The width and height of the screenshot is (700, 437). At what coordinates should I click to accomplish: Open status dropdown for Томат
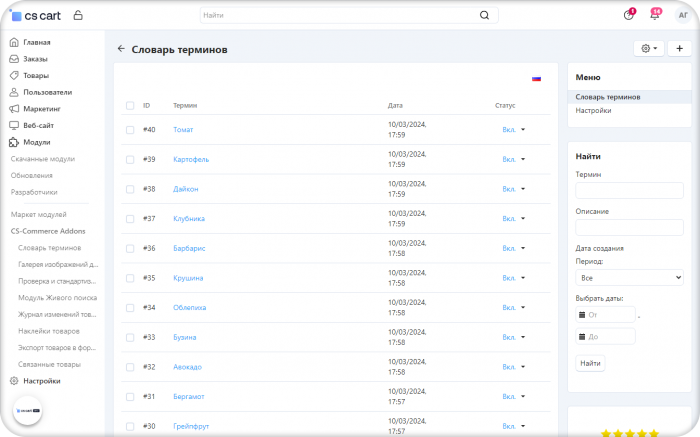pos(513,129)
